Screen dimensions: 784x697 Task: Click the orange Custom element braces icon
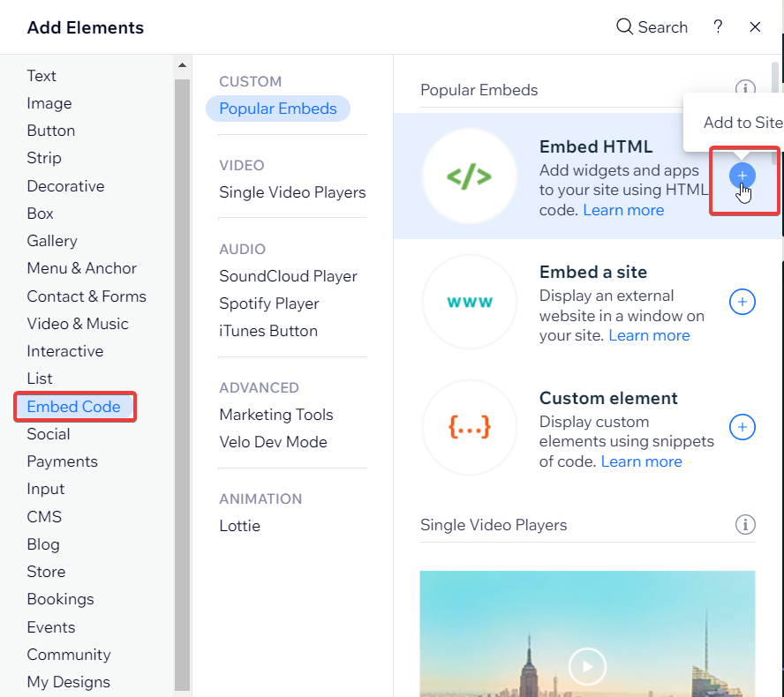pyautogui.click(x=469, y=428)
